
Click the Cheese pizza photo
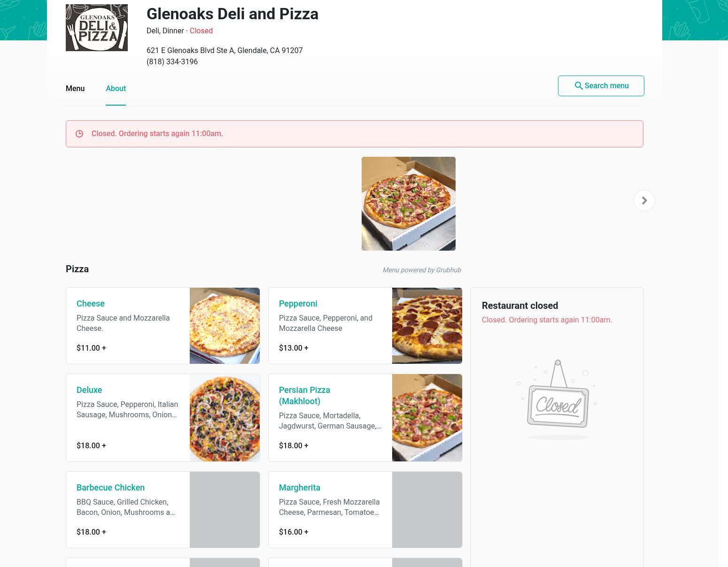click(x=225, y=326)
